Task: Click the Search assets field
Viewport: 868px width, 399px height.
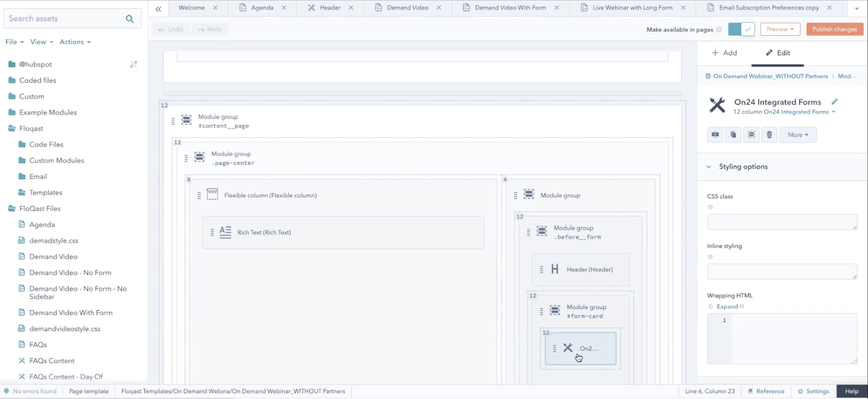Action: click(72, 18)
